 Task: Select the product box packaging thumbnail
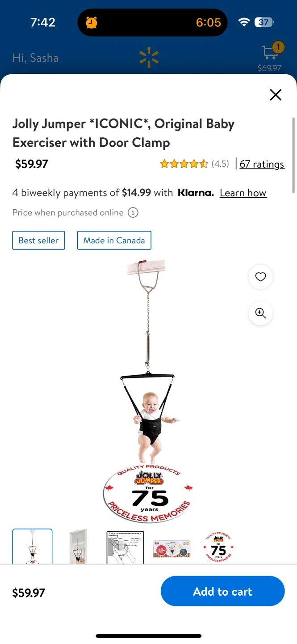pos(172,549)
